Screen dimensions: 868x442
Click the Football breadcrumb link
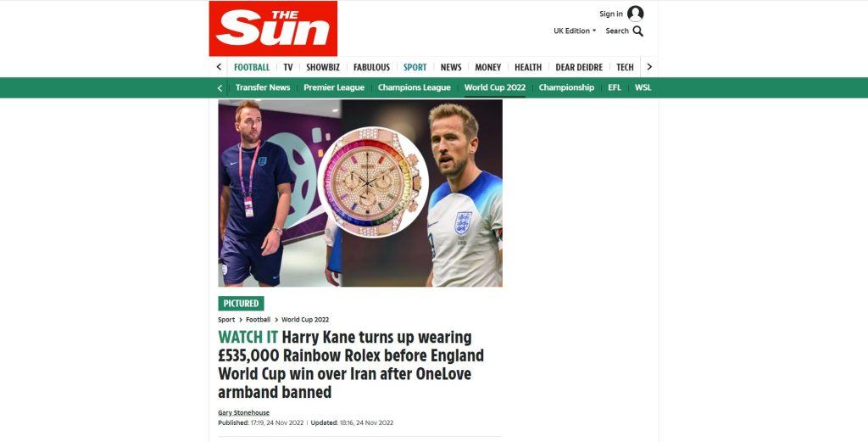[x=258, y=320]
